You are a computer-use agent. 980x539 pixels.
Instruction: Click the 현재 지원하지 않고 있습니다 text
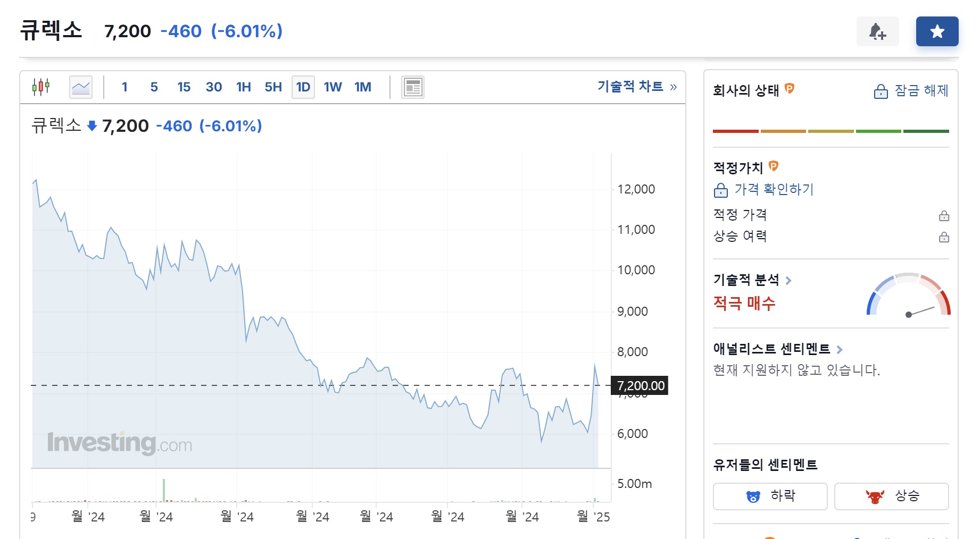(x=796, y=370)
